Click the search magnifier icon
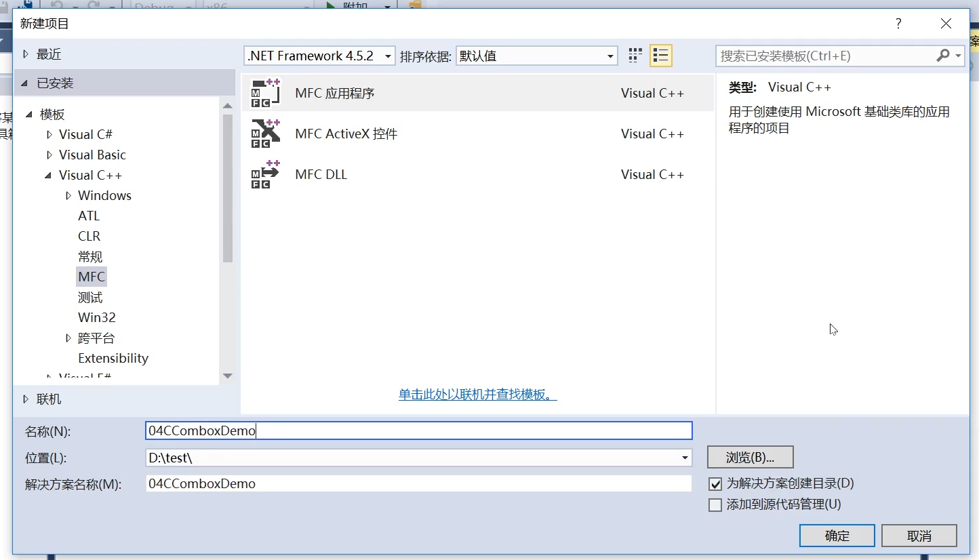Screen dimensions: 979x560 pyautogui.click(x=943, y=56)
